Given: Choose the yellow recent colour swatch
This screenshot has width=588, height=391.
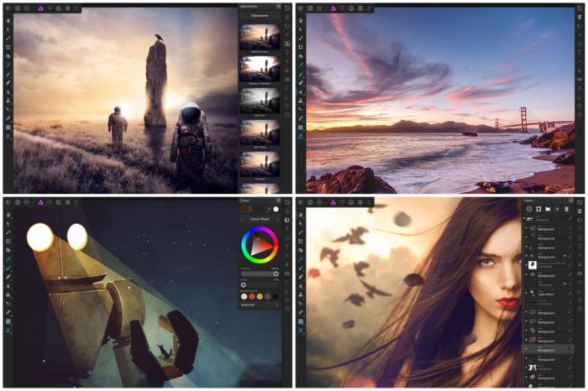Looking at the screenshot, I should click(260, 297).
